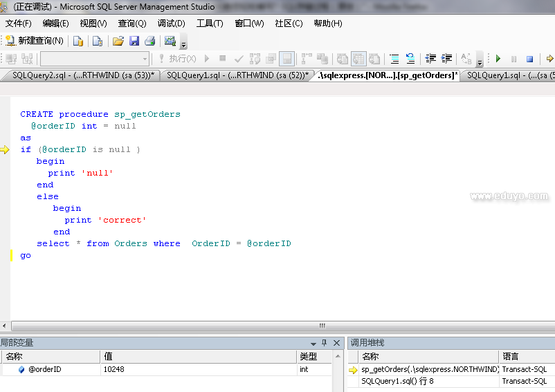The height and width of the screenshot is (392, 555).
Task: Click the comment out selected lines icon
Action: 394,59
